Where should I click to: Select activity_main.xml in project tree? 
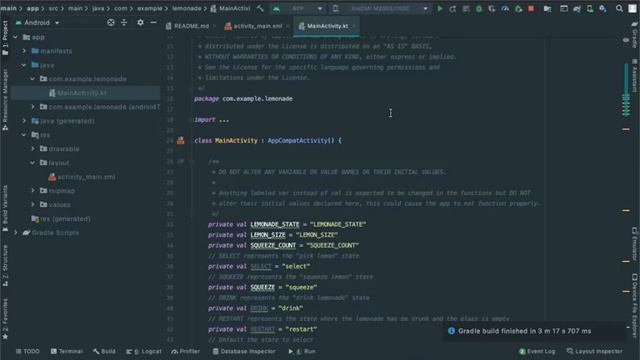click(x=82, y=177)
